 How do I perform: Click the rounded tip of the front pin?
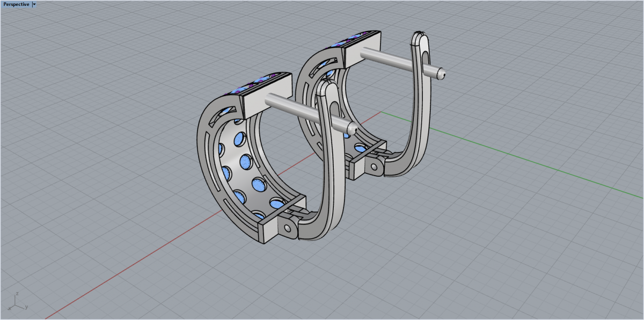[353, 129]
